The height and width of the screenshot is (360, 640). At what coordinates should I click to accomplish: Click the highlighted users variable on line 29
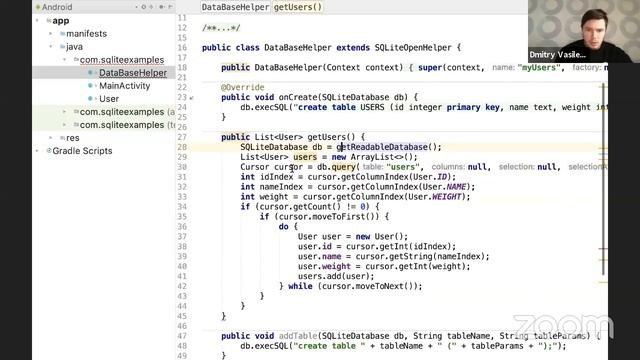305,157
